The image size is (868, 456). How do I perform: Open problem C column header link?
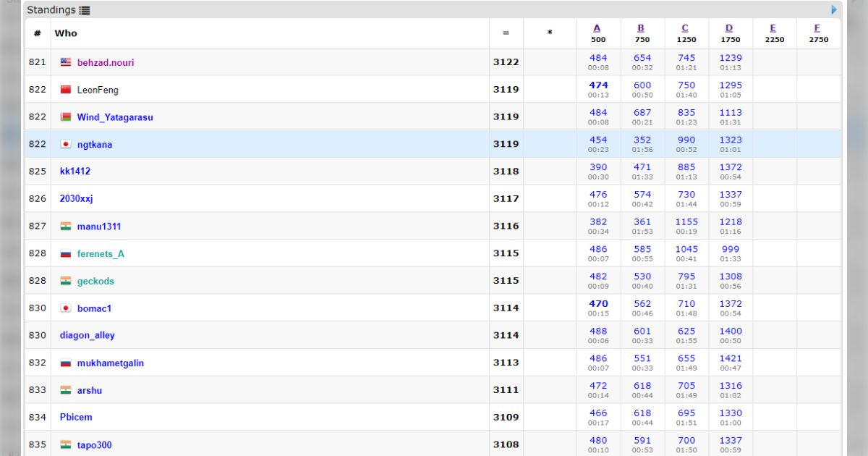click(686, 28)
